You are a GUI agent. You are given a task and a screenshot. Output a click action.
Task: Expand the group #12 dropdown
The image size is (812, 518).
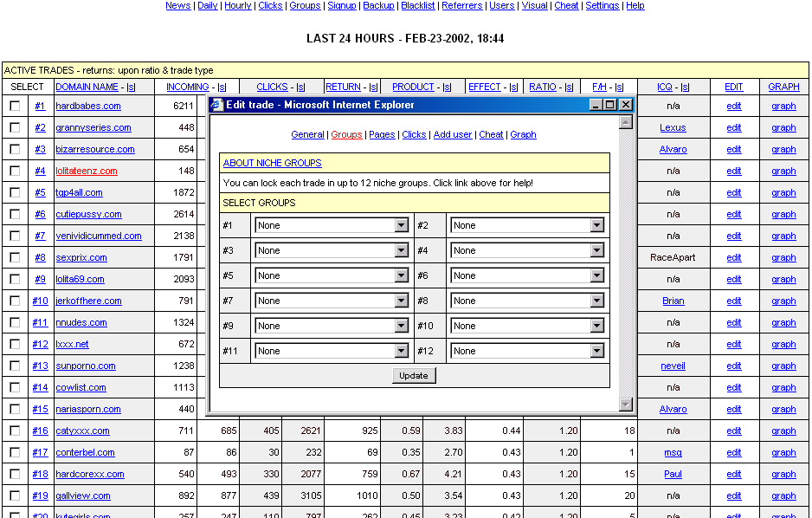coord(527,351)
